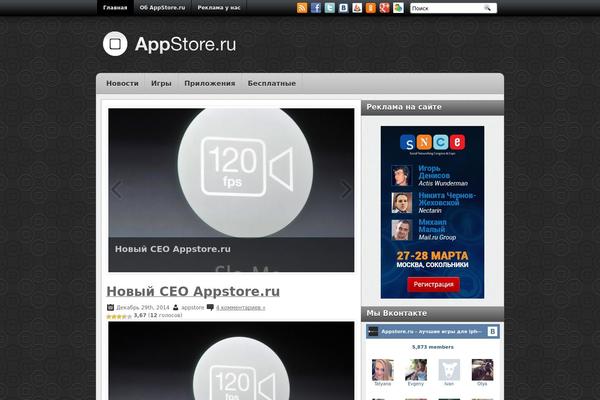Open Evgeny's avatar in VK widget
This screenshot has width=600, height=400.
click(416, 372)
